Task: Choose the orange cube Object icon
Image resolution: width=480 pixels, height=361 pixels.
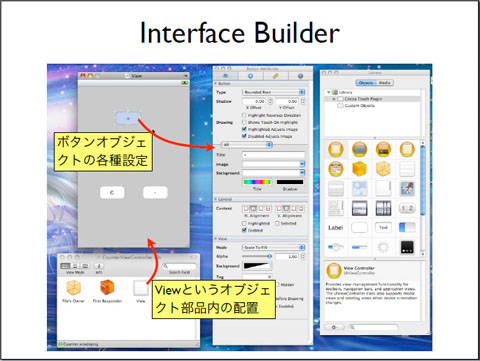Action: [359, 169]
